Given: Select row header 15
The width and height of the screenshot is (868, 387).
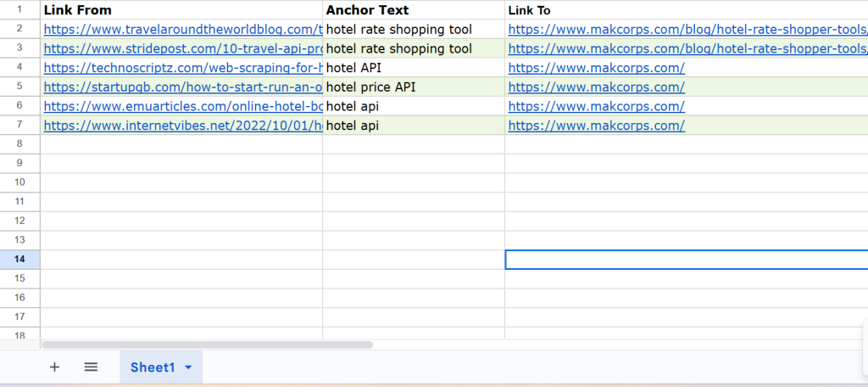Looking at the screenshot, I should 20,278.
